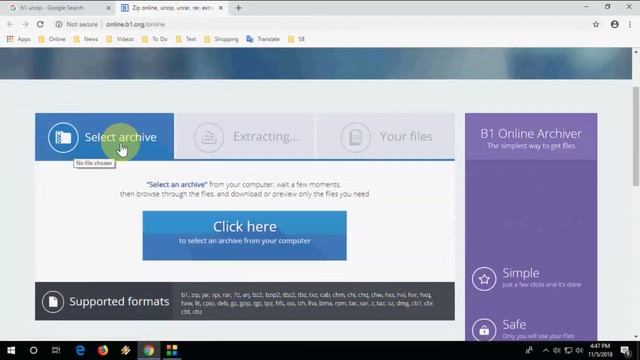
Task: Select the Extracting step tab
Action: pyautogui.click(x=245, y=136)
